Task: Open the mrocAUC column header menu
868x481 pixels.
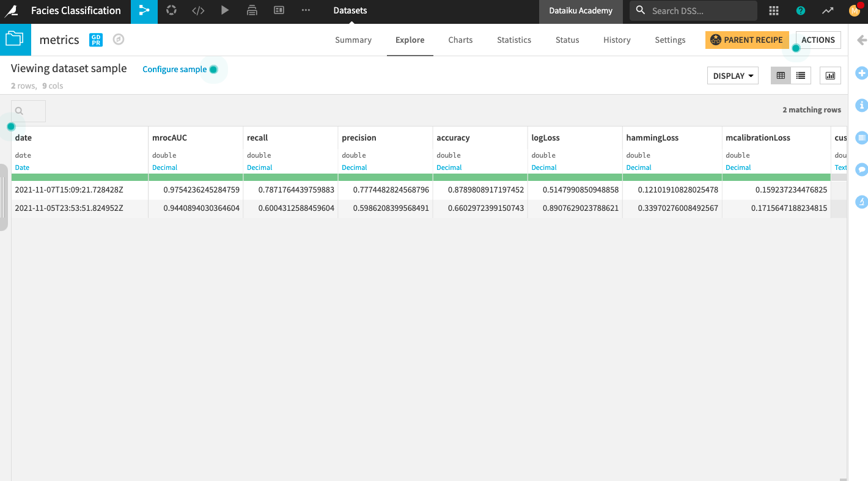Action: (169, 138)
